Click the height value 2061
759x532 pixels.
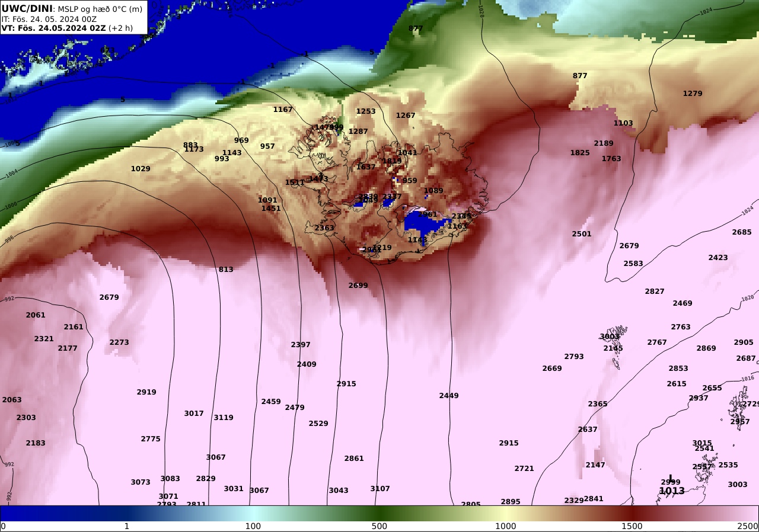(36, 315)
